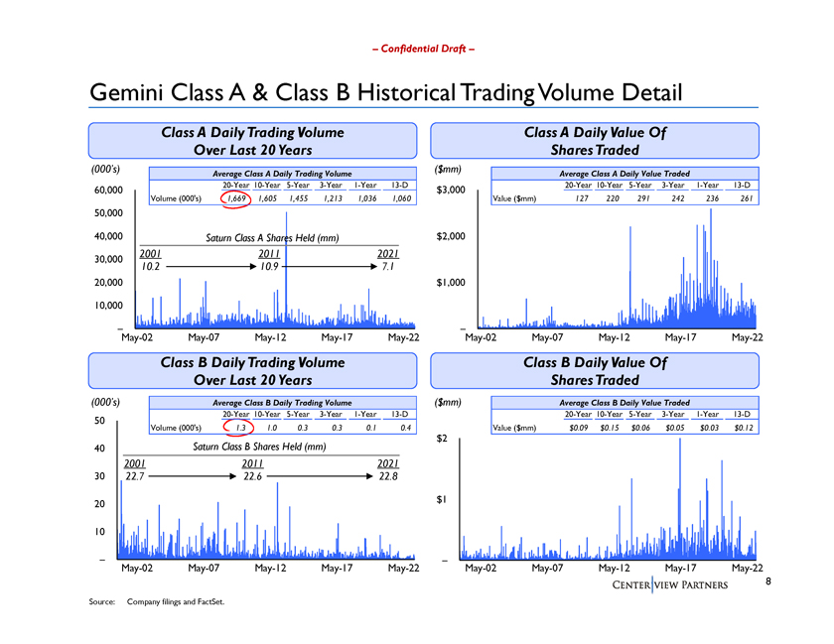
Task: Select the Class A Daily Value Of Shares Traded heading
Action: [x=595, y=141]
